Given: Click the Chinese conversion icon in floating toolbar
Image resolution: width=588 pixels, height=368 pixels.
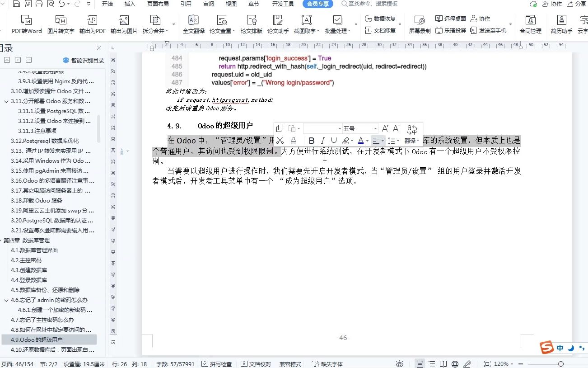Looking at the screenshot, I should click(411, 129).
